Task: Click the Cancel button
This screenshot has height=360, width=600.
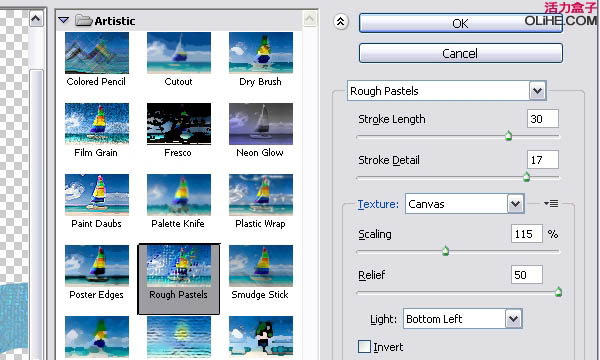Action: click(x=461, y=53)
